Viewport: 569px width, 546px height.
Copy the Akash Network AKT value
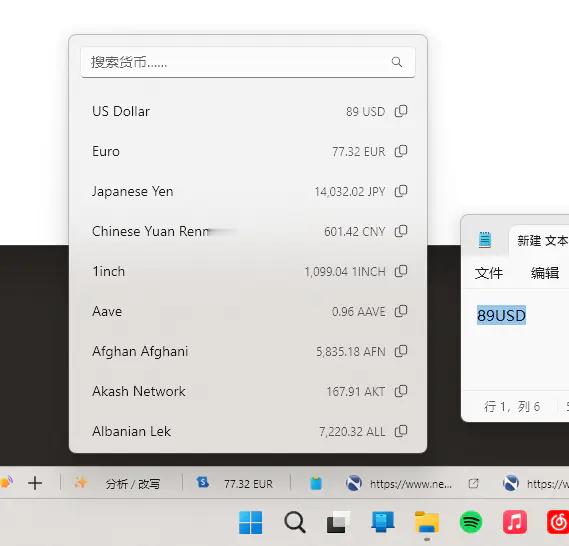click(401, 391)
